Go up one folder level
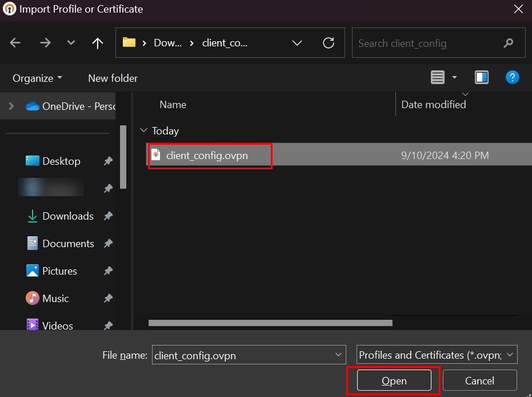 [x=98, y=43]
